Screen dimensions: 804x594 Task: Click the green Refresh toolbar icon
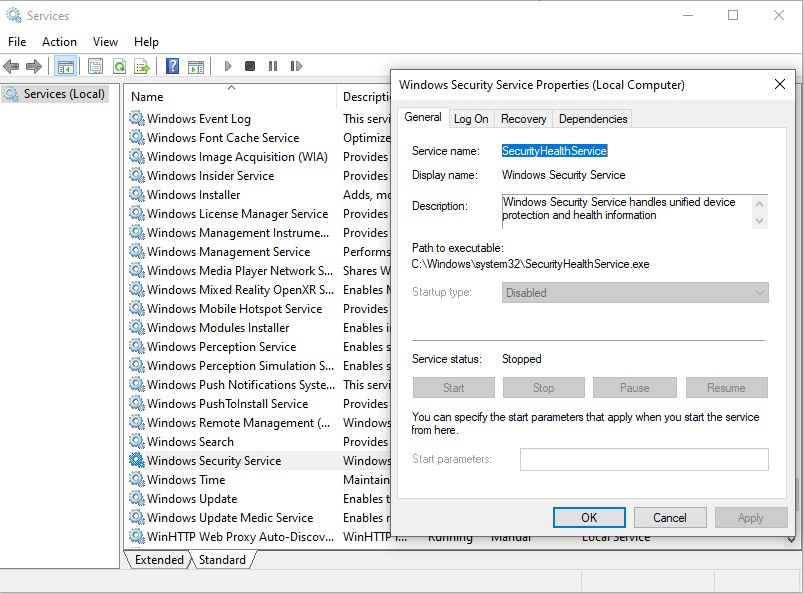[x=119, y=66]
